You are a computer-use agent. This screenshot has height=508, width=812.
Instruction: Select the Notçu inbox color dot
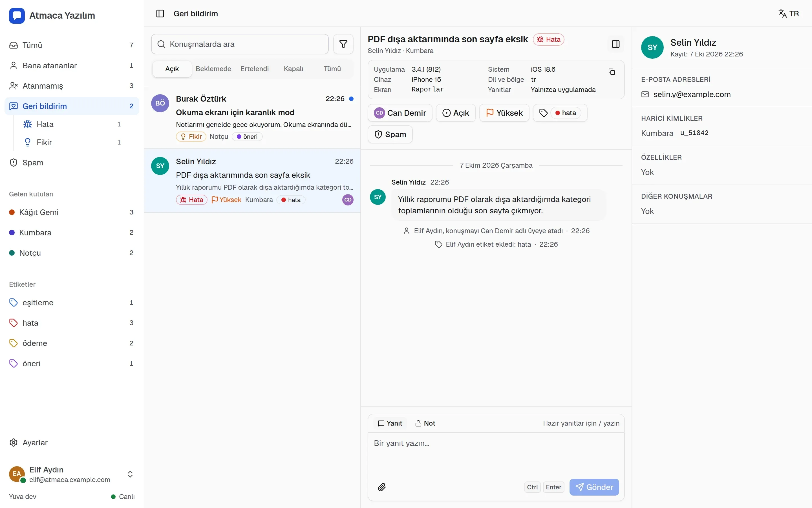point(12,253)
